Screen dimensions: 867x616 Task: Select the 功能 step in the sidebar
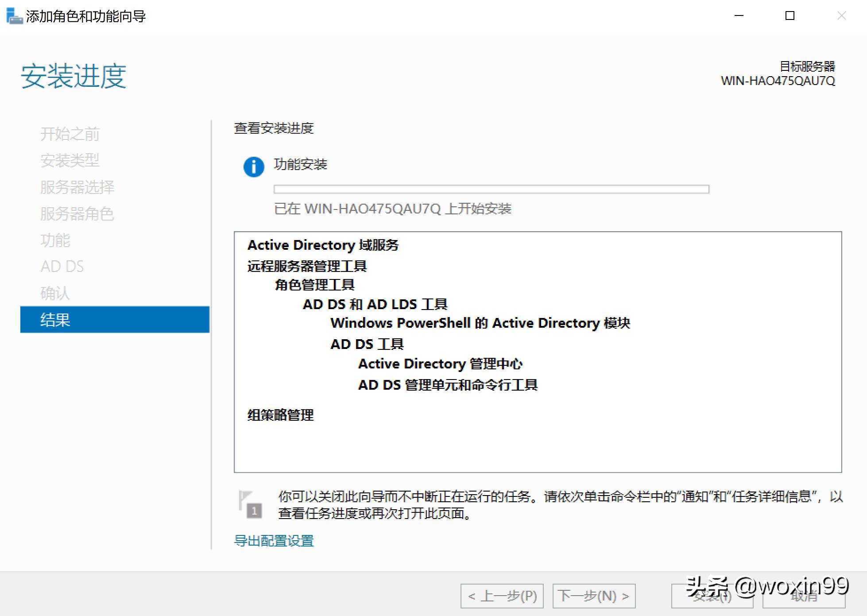(55, 240)
